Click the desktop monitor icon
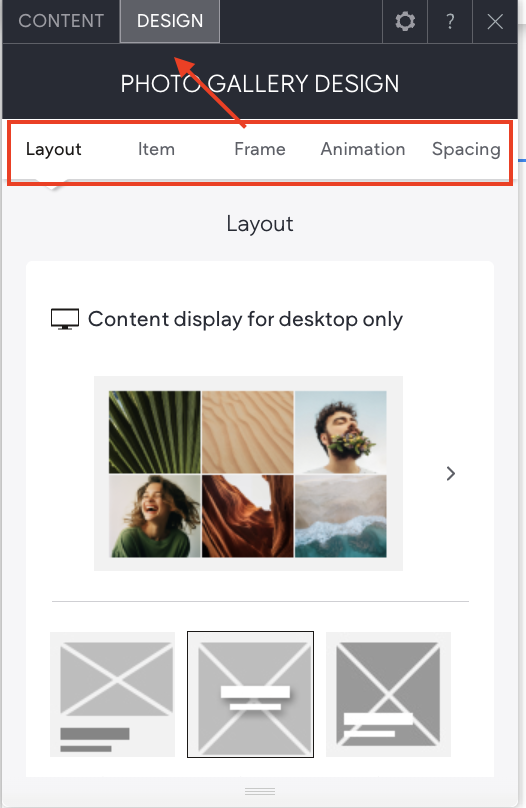 click(x=65, y=319)
